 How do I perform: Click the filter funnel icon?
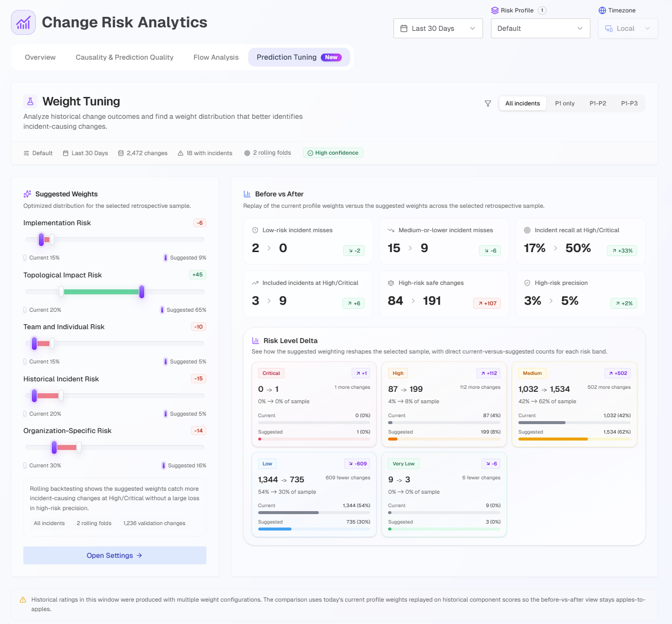488,103
